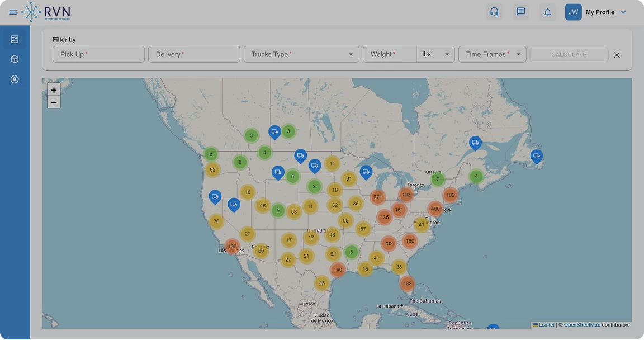
Task: Open the chat messages icon
Action: pos(521,12)
